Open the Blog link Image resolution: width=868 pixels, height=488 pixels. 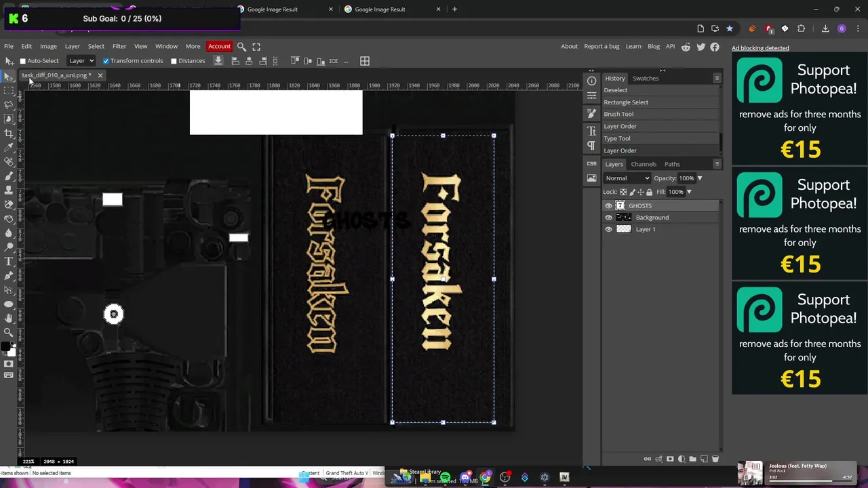654,46
